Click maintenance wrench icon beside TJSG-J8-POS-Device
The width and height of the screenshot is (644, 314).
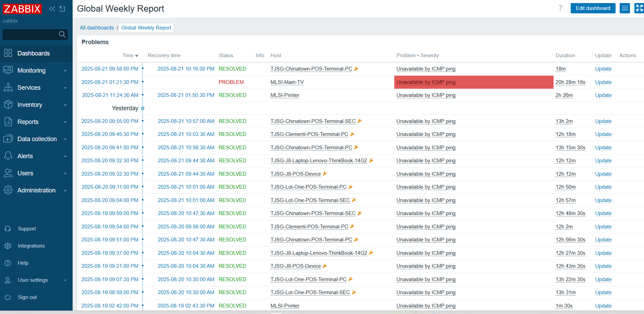point(325,174)
